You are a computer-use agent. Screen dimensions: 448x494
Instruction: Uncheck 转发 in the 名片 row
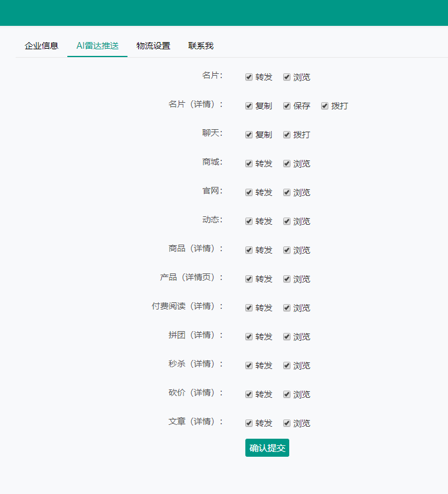(249, 77)
